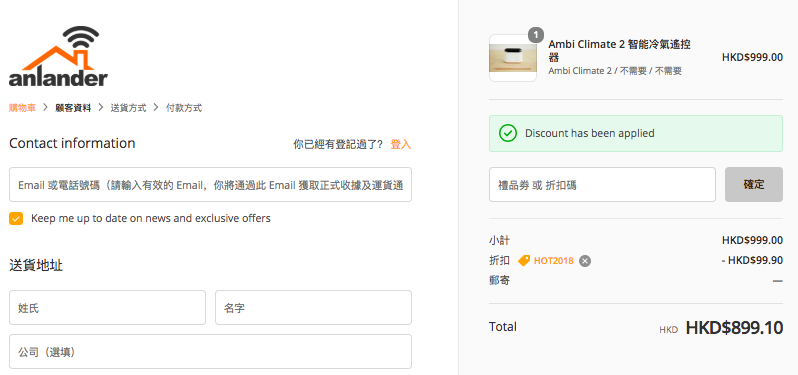Uncheck Keep me up to date checkbox
Screen dimensions: 798x375
16,219
